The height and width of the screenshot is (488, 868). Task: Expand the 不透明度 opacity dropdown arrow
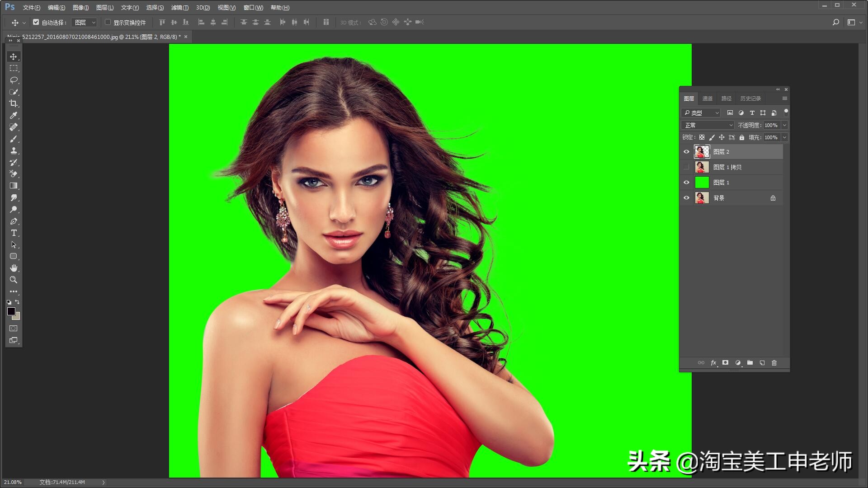pos(785,125)
